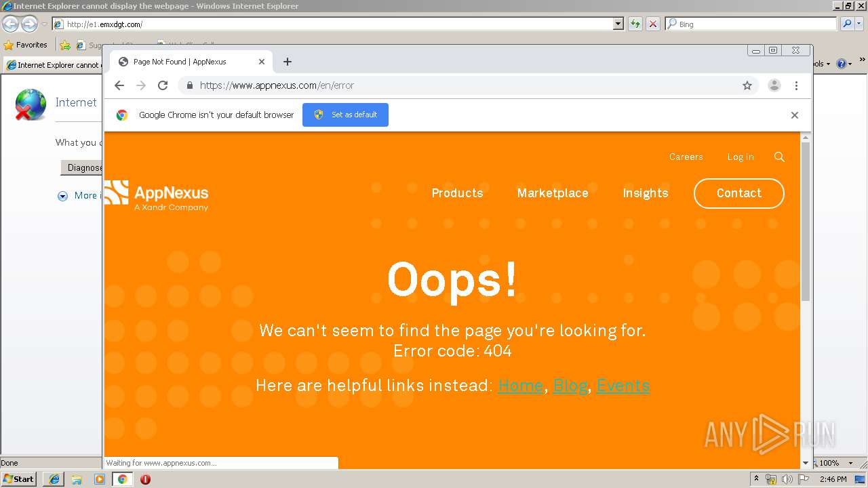The width and height of the screenshot is (868, 488).
Task: Bookmark this page with the star icon
Action: (747, 85)
